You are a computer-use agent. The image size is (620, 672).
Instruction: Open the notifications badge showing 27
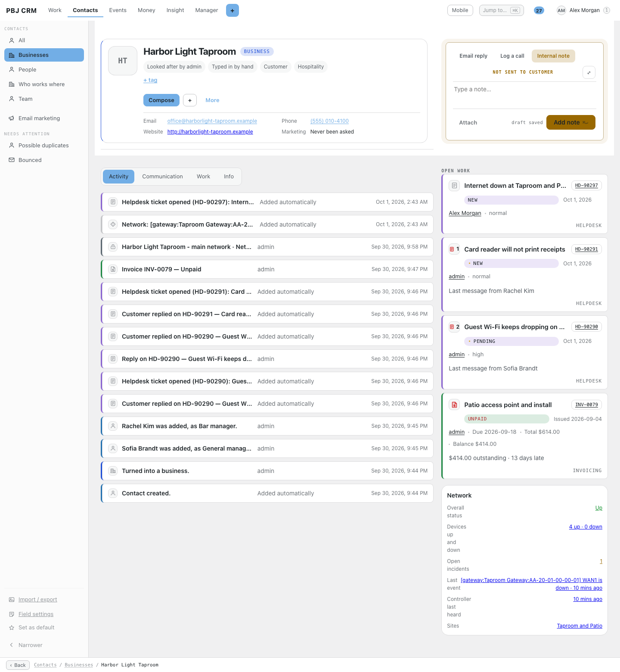tap(539, 10)
